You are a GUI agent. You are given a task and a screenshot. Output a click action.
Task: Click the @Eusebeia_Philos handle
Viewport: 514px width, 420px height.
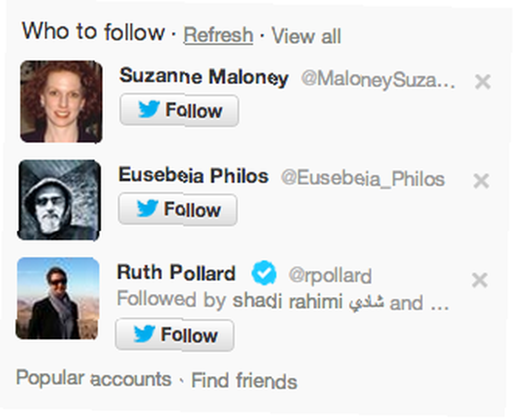click(x=363, y=179)
